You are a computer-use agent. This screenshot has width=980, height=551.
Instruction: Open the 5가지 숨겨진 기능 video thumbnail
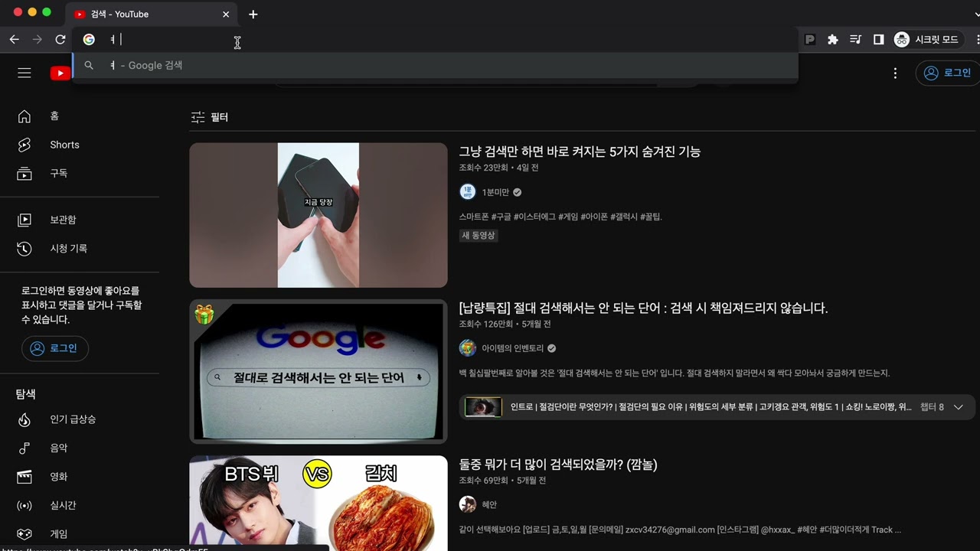[318, 215]
